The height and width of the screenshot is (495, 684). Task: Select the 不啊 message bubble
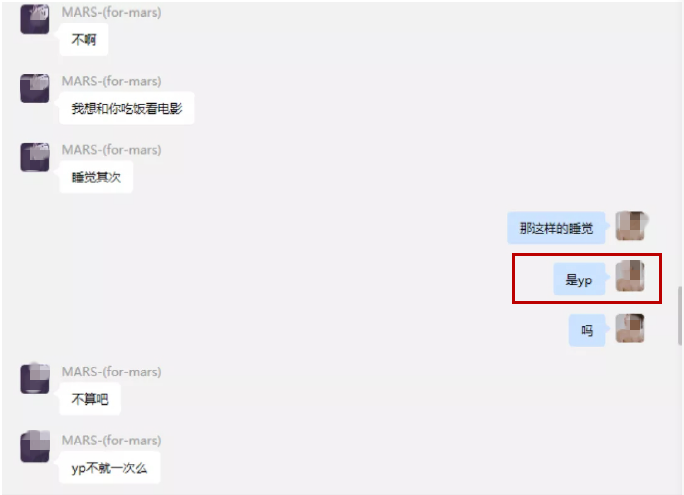pyautogui.click(x=84, y=40)
